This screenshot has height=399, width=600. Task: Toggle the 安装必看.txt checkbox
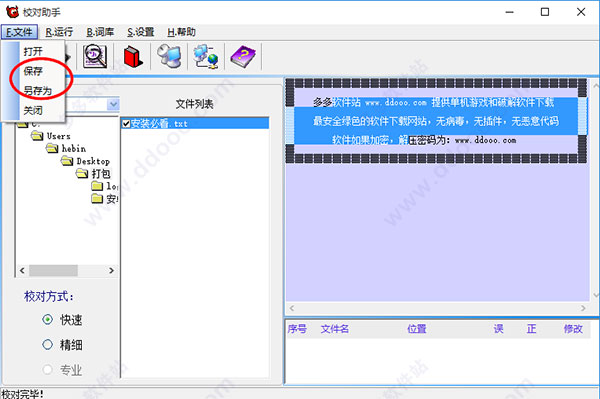[x=126, y=124]
